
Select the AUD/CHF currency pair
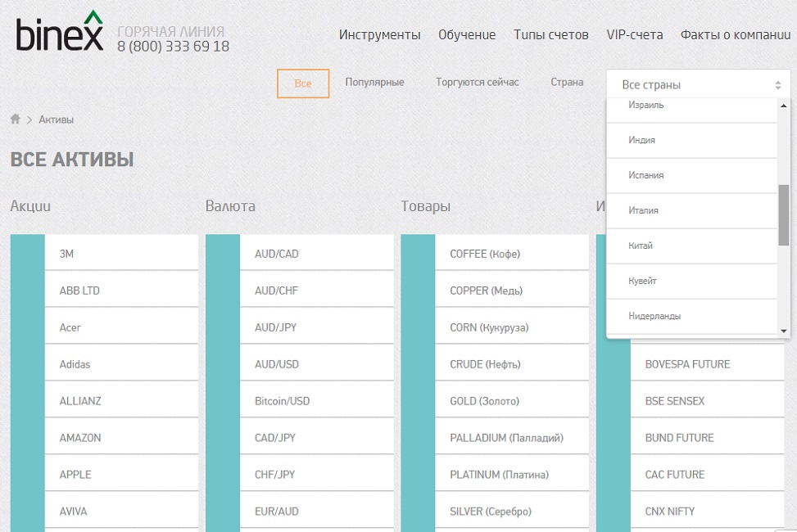click(x=317, y=289)
